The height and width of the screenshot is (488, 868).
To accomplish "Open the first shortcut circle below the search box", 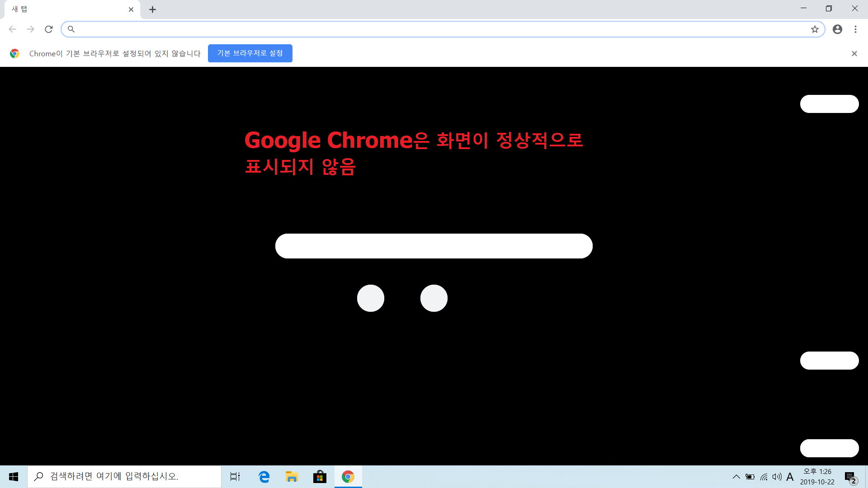I will (x=371, y=298).
